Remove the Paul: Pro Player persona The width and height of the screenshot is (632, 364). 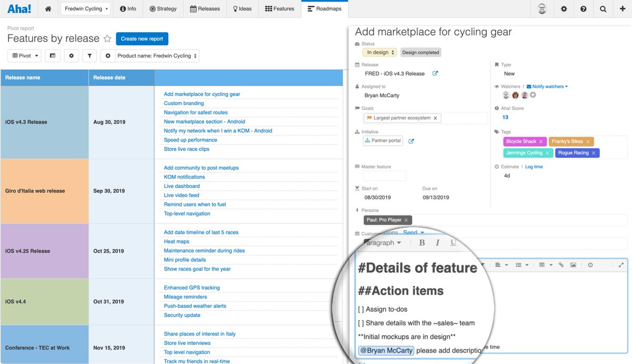[406, 220]
